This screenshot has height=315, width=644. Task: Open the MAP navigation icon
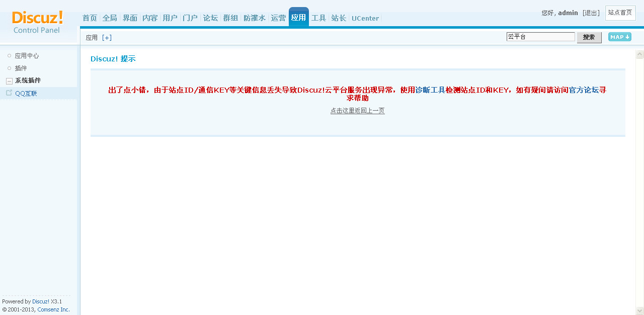620,37
